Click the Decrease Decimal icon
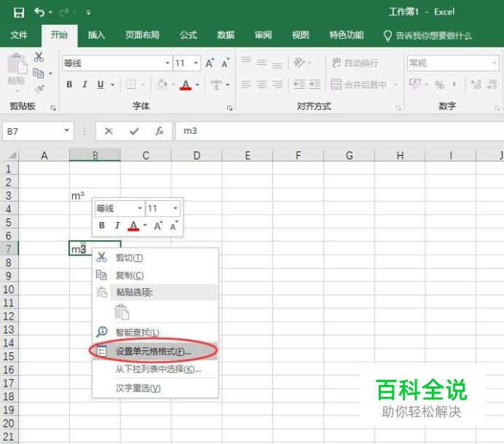The width and height of the screenshot is (504, 444). pos(492,84)
